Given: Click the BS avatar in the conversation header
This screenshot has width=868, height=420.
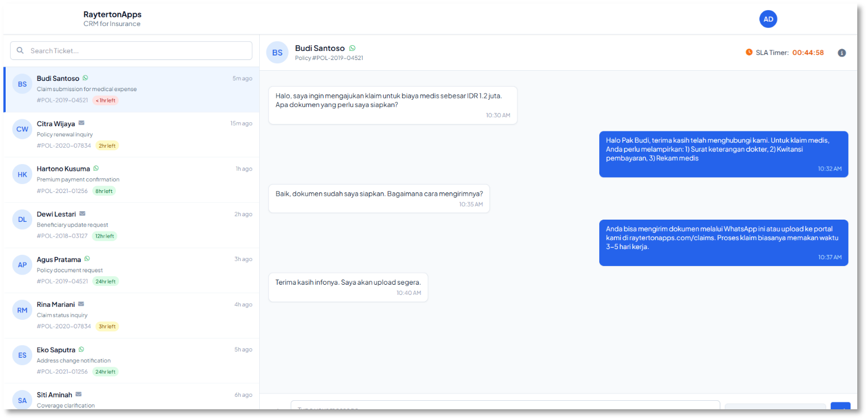Looking at the screenshot, I should coord(277,52).
